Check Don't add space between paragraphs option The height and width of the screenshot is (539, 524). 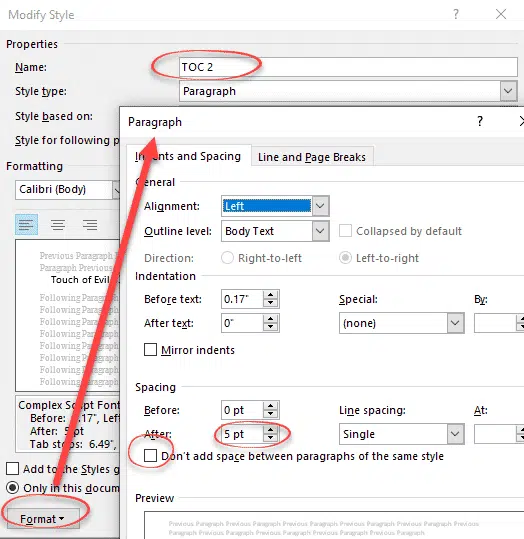tap(150, 456)
